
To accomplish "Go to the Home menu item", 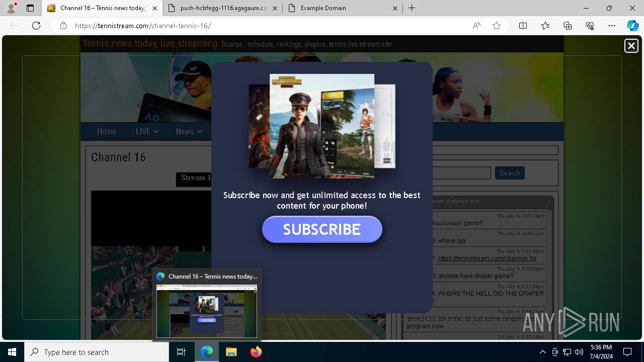I will tap(106, 131).
